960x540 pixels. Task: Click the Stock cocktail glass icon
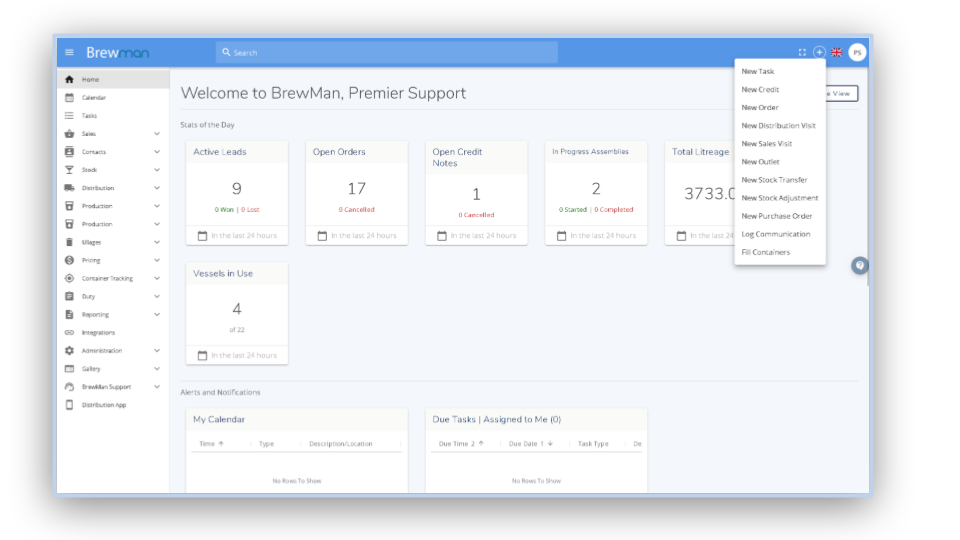69,170
